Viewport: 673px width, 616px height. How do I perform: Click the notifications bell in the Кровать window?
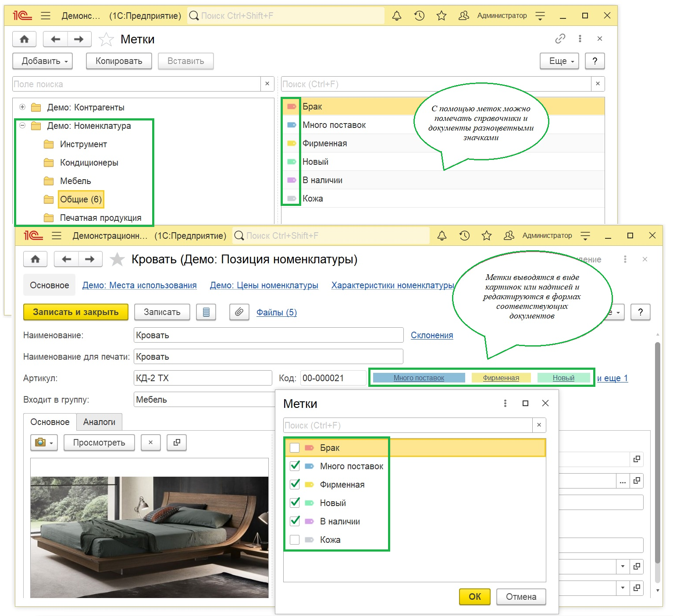(x=442, y=236)
